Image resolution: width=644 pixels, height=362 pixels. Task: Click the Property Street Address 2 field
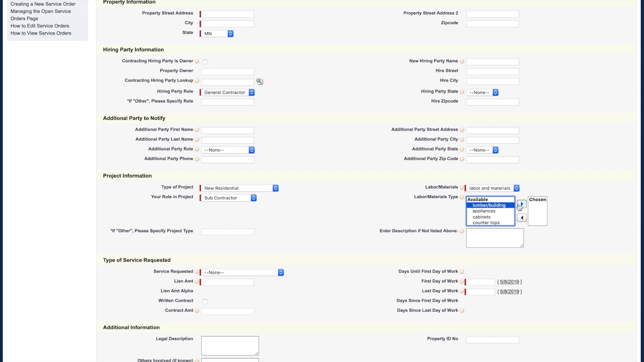[x=493, y=14]
